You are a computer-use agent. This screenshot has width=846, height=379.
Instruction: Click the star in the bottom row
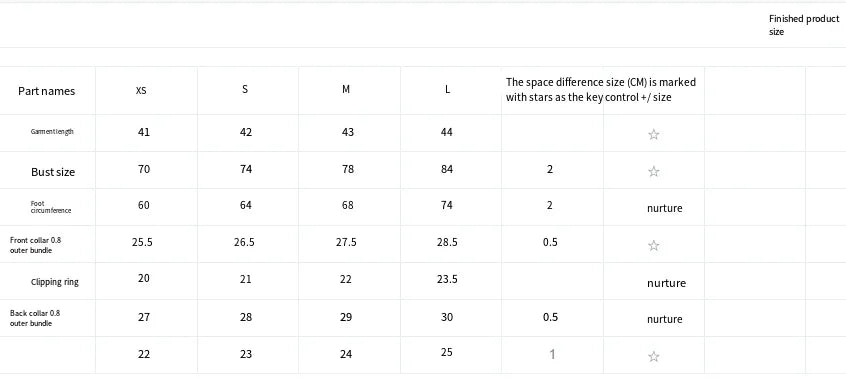[x=653, y=356]
